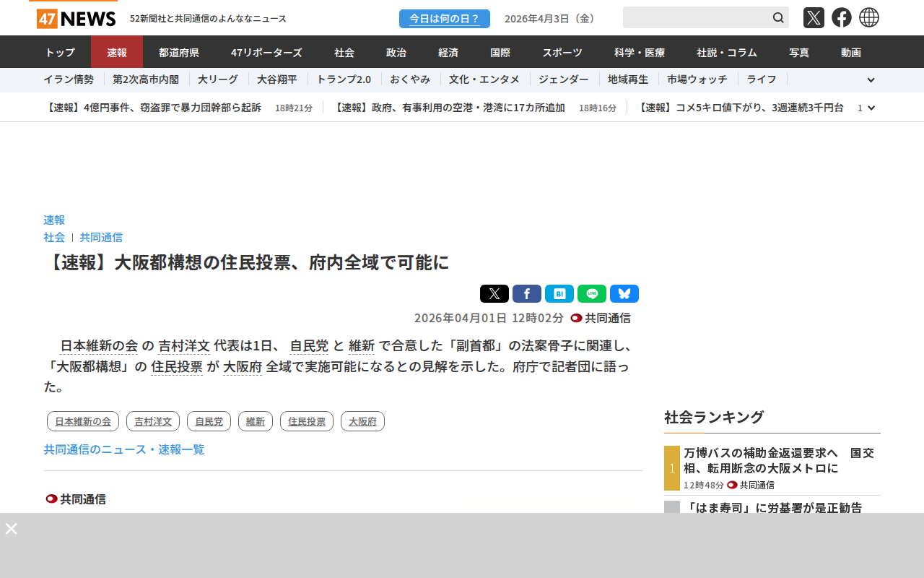The height and width of the screenshot is (578, 924).
Task: Select the 日本維新の会 tag
Action: point(83,421)
